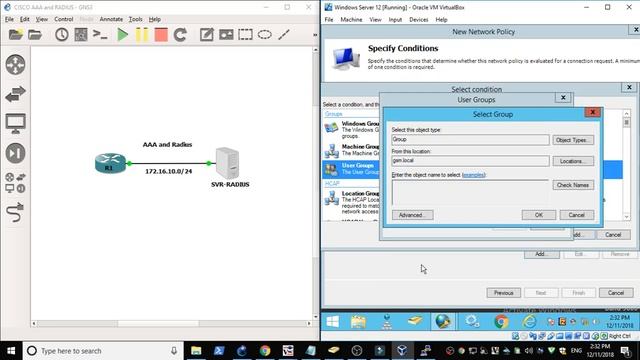This screenshot has width=640, height=360.
Task: Click the 172.16.10.0/24 network label
Action: (169, 171)
